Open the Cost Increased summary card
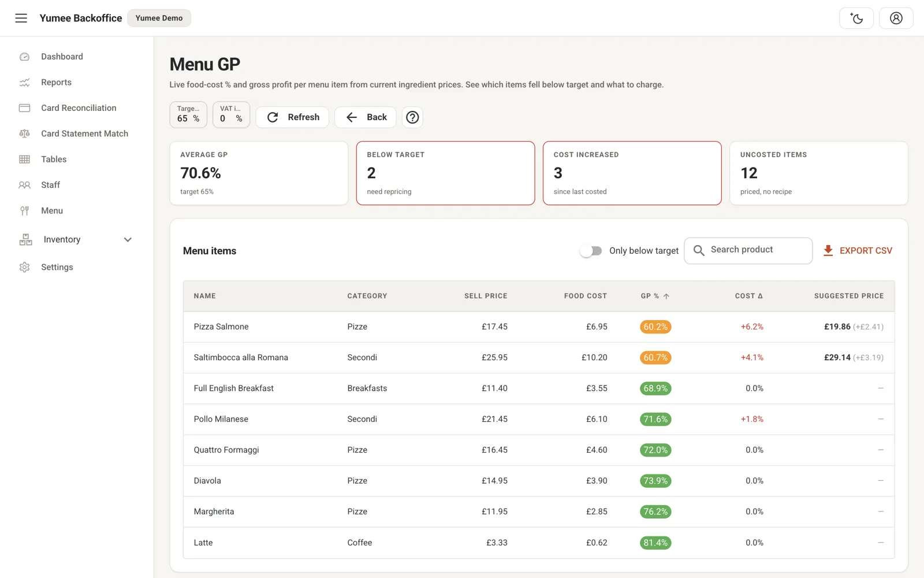The height and width of the screenshot is (578, 924). 632,173
